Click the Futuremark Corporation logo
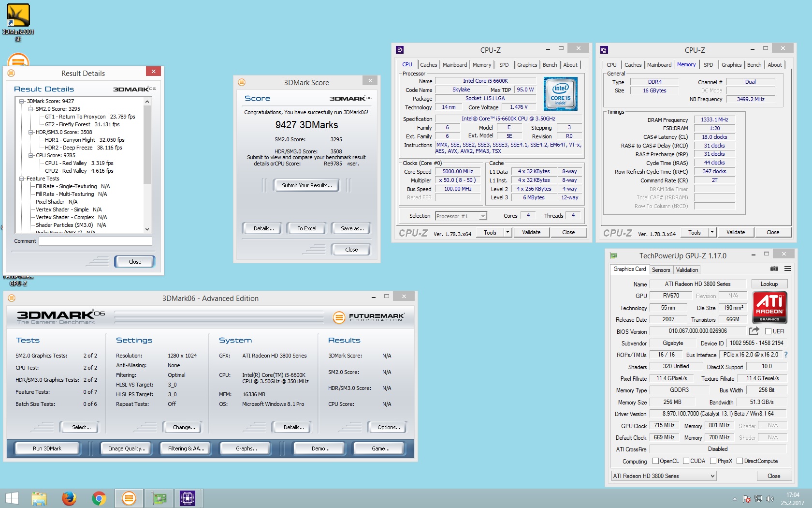The width and height of the screenshot is (812, 508). click(x=369, y=317)
